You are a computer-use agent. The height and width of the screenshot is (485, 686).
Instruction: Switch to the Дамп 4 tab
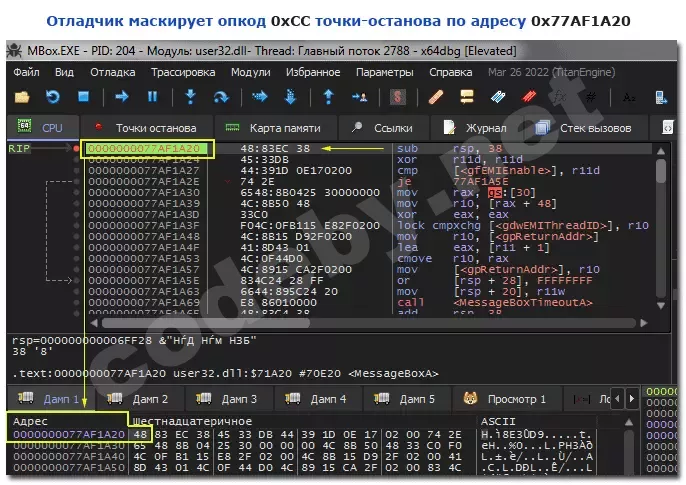tap(317, 399)
